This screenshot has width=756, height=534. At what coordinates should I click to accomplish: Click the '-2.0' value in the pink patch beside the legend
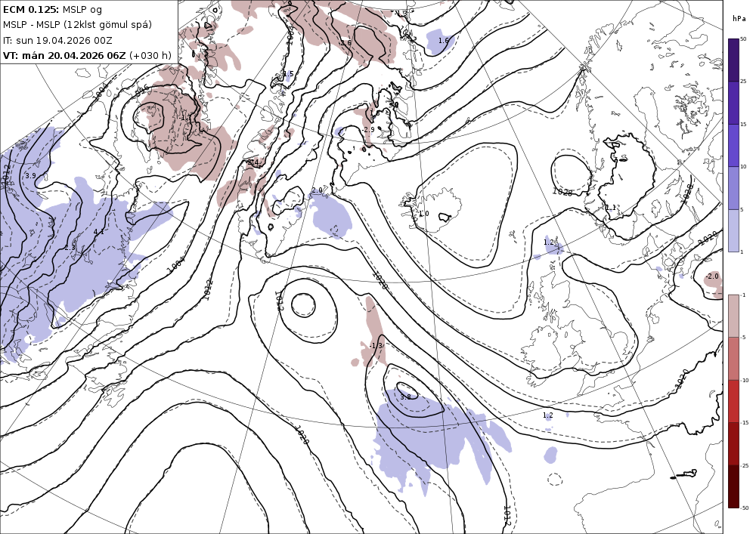pyautogui.click(x=711, y=276)
